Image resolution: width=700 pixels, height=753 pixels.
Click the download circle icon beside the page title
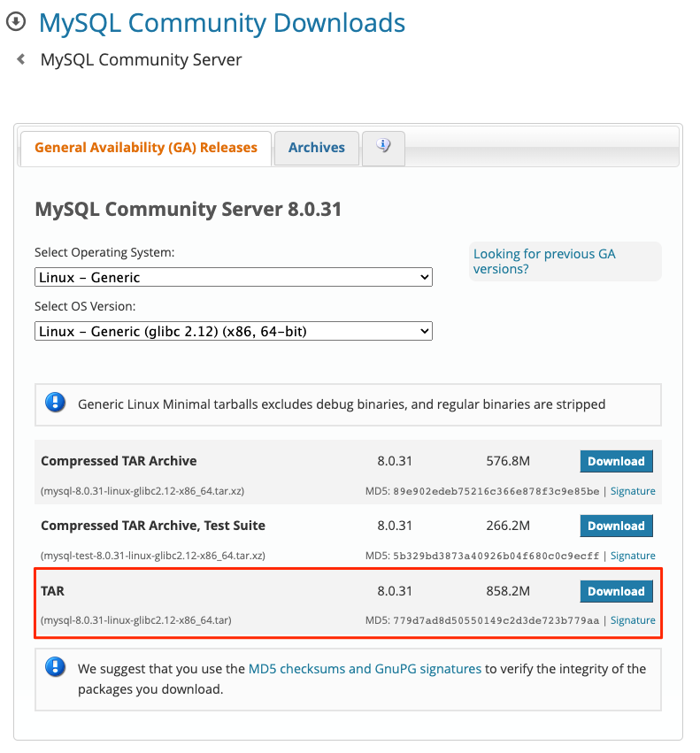click(x=16, y=21)
